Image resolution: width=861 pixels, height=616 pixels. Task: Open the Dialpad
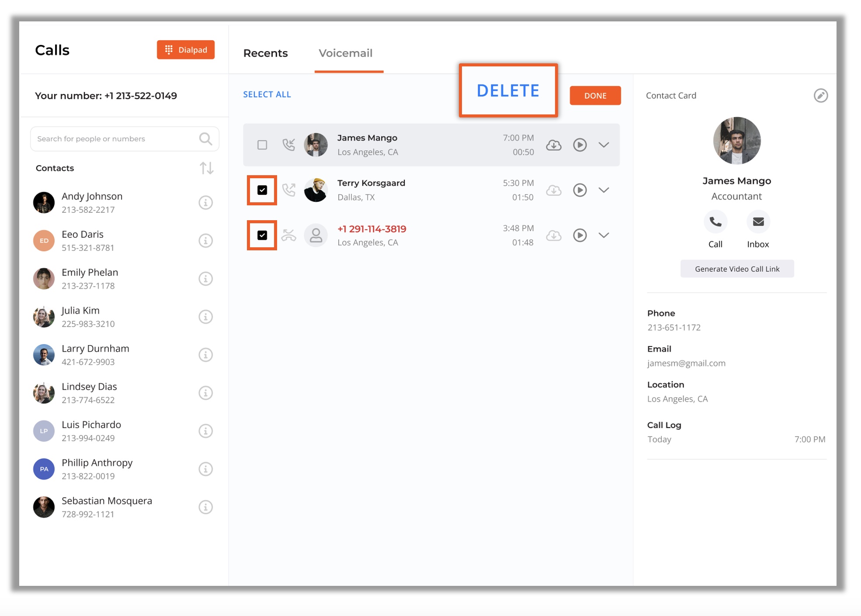pyautogui.click(x=186, y=50)
